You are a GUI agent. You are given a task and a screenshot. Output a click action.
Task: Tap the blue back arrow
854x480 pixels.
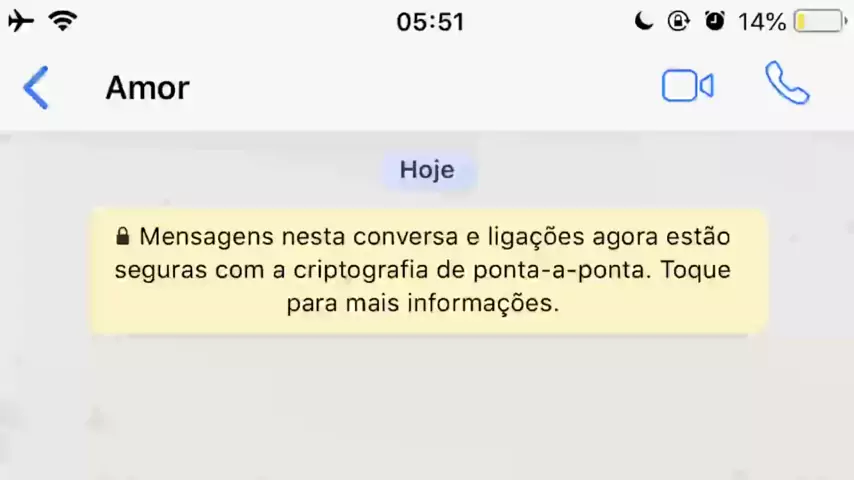[x=36, y=88]
